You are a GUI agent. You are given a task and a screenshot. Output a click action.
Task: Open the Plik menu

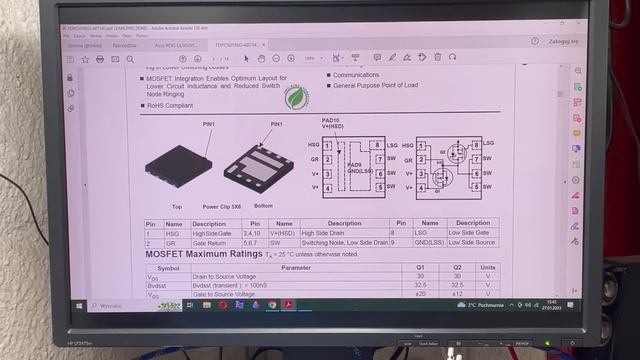pyautogui.click(x=66, y=36)
